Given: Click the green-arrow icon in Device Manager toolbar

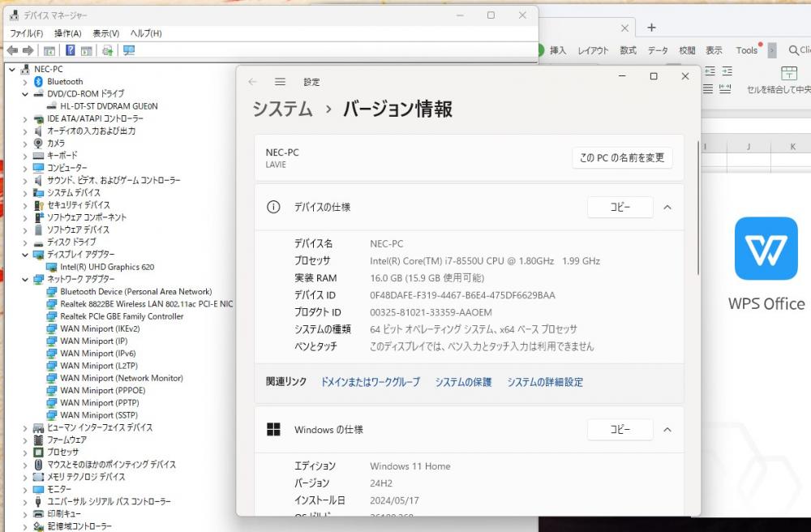Looking at the screenshot, I should pos(108,50).
